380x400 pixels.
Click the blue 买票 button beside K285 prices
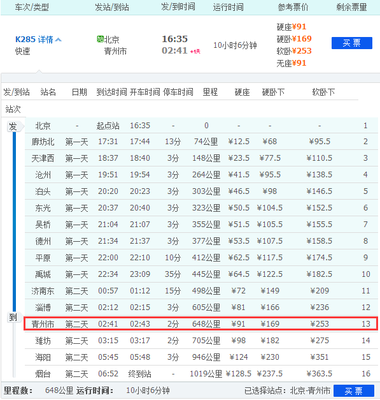[352, 43]
